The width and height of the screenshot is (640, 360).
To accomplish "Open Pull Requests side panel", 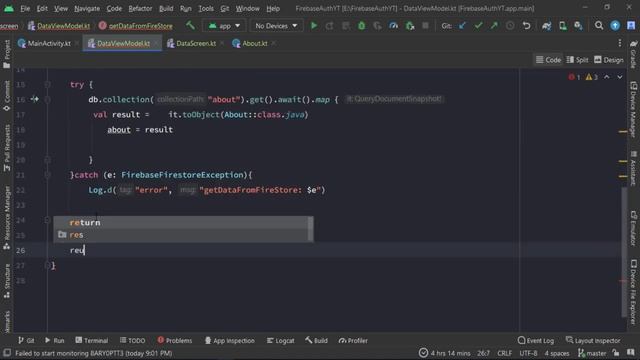I will tap(7, 148).
